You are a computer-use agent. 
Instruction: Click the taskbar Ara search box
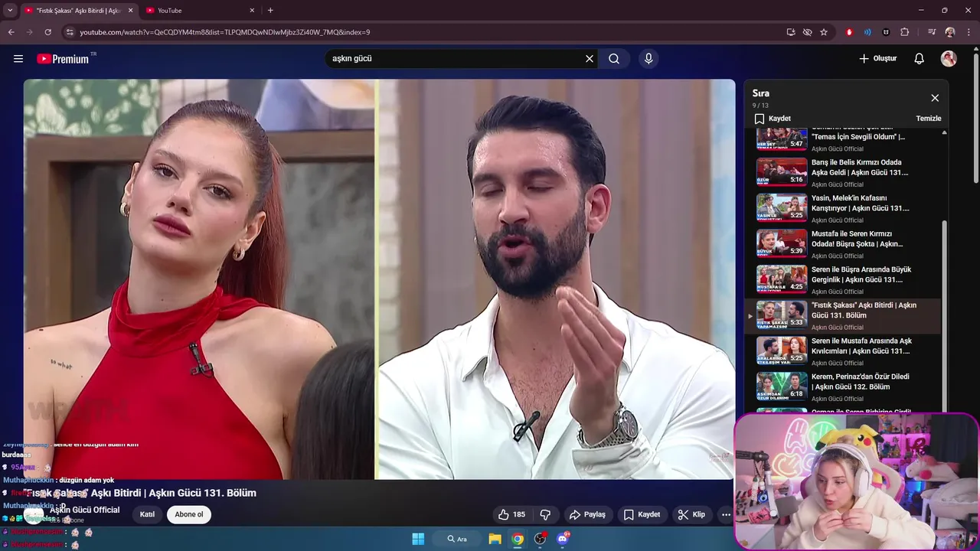point(458,539)
